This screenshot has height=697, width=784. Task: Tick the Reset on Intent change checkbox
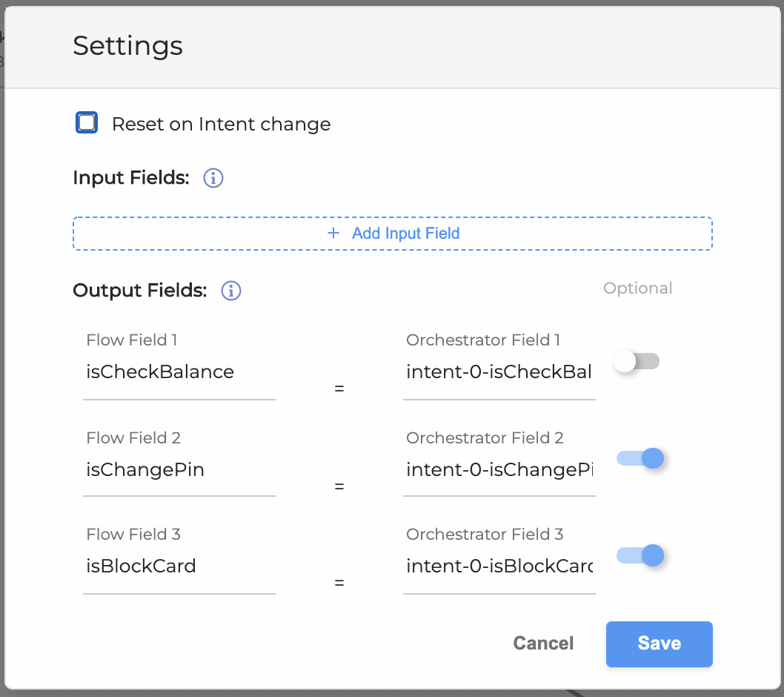pyautogui.click(x=87, y=123)
